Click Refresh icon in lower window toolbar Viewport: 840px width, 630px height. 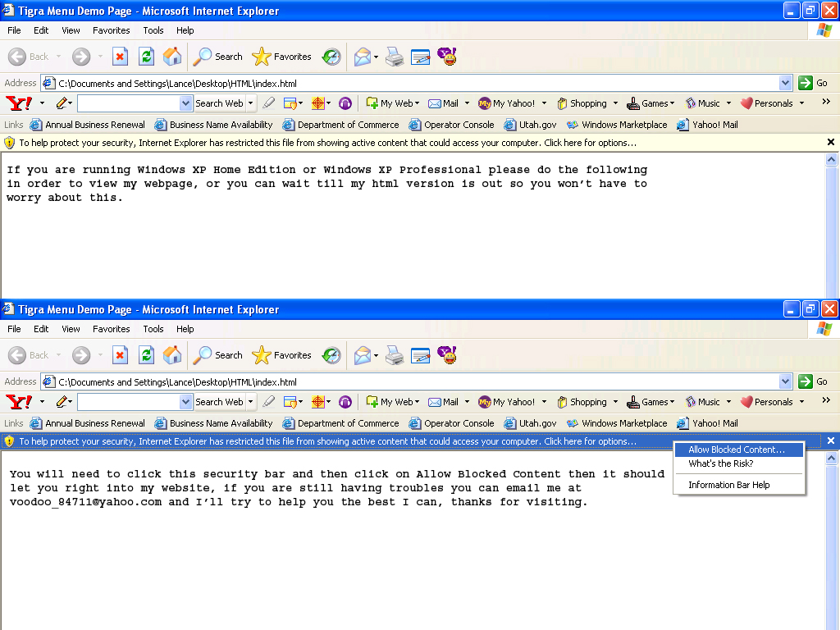146,354
